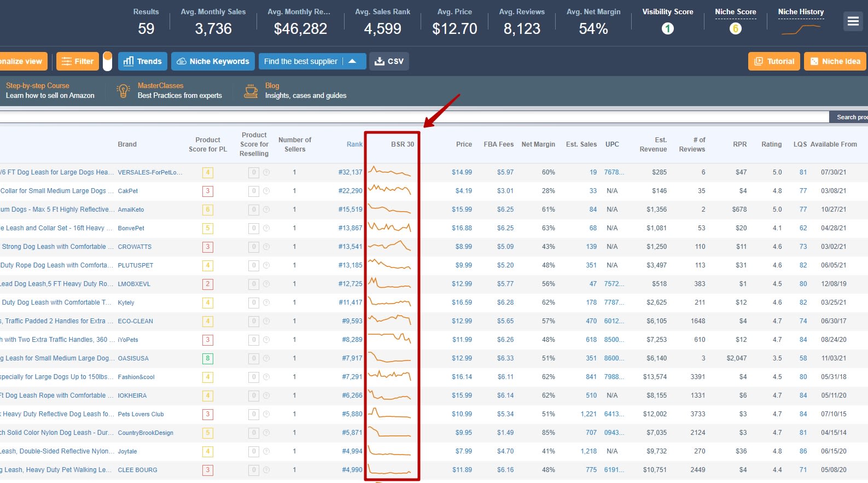This screenshot has width=868, height=483.
Task: Open the Tutorial
Action: [774, 61]
